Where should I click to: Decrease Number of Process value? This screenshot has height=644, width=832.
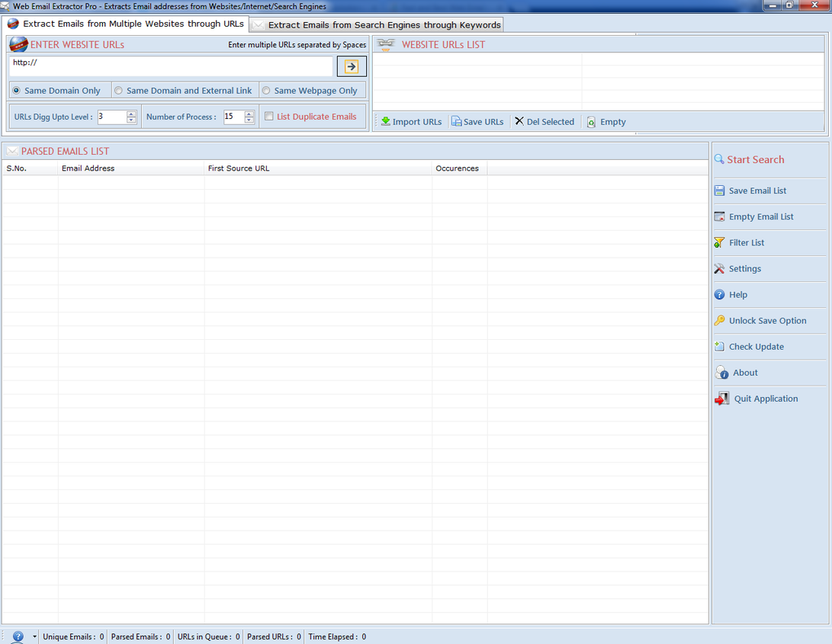(x=250, y=120)
